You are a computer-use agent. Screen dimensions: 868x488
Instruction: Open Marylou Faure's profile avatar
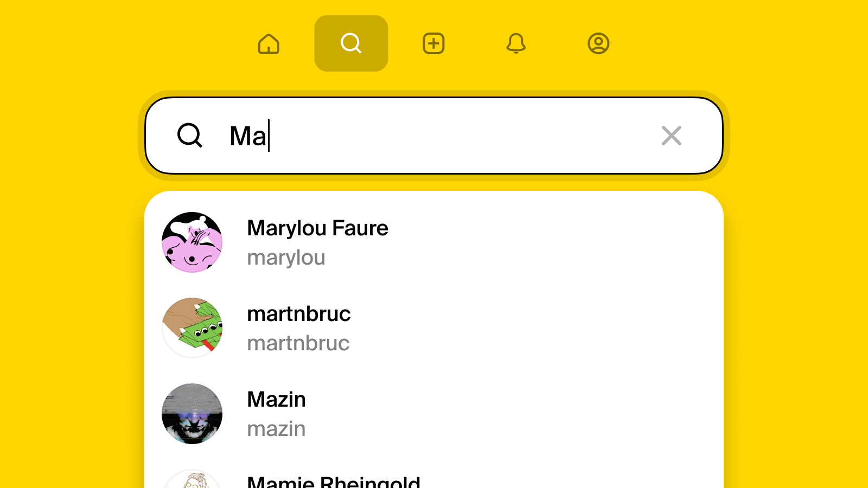(192, 242)
